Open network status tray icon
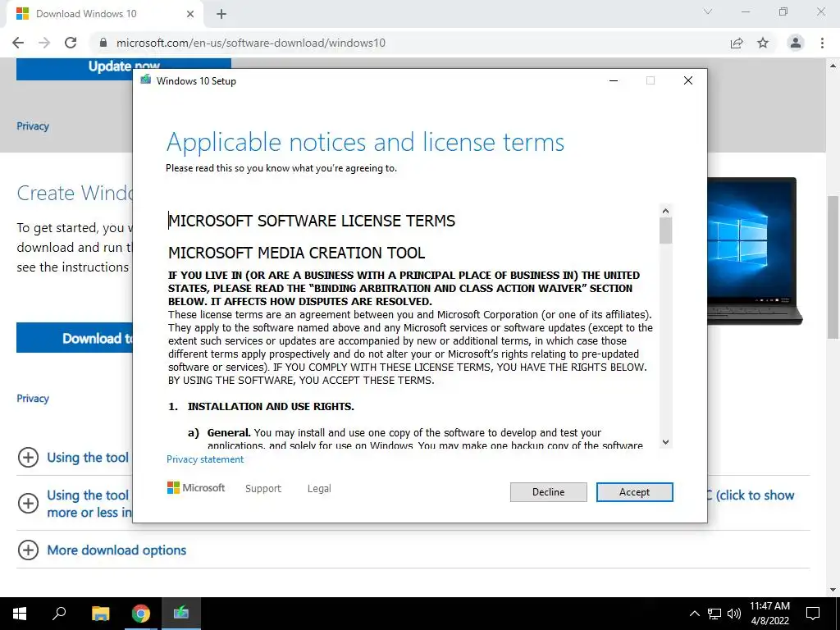The image size is (840, 630). pyautogui.click(x=714, y=614)
